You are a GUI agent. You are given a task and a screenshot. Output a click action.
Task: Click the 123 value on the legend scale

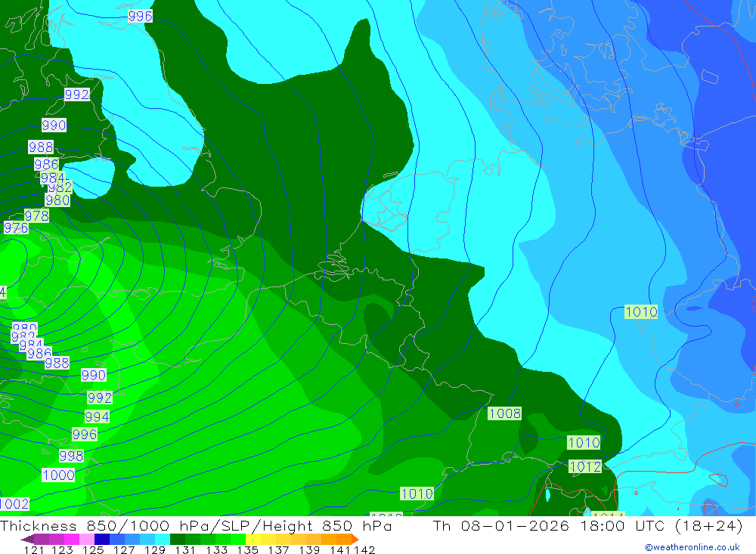pyautogui.click(x=62, y=550)
